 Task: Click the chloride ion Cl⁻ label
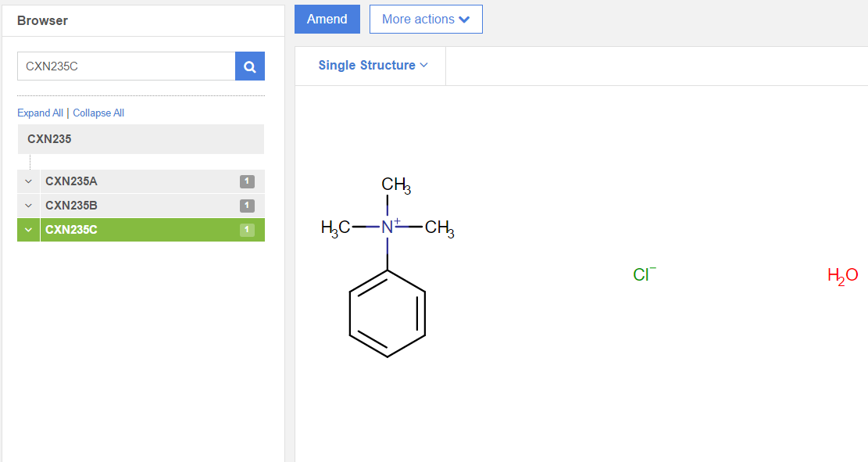click(x=644, y=274)
